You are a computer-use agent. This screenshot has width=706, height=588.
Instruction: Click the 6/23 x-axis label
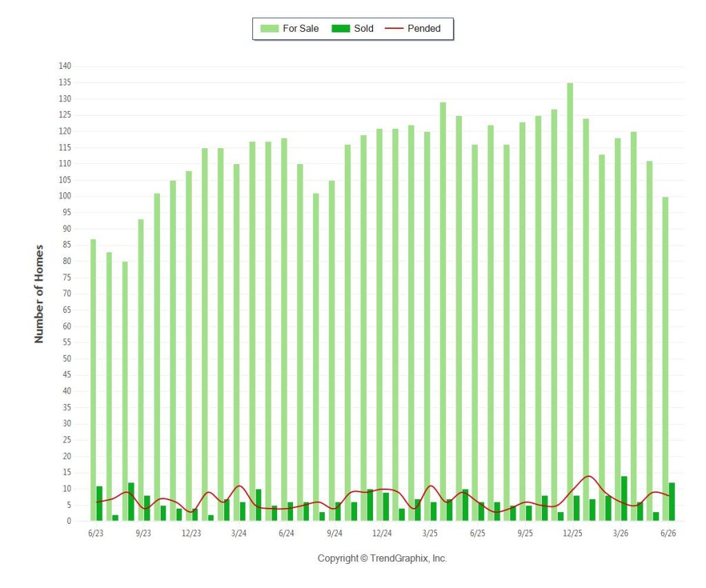click(x=95, y=533)
